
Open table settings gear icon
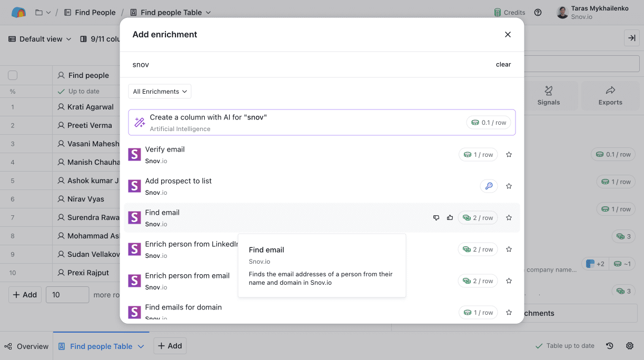point(630,346)
